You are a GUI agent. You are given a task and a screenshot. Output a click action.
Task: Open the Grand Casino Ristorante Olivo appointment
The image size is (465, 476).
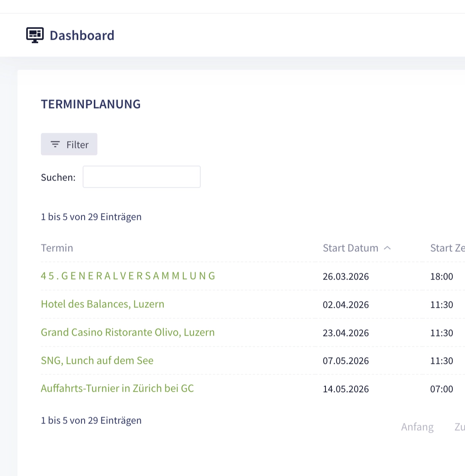[128, 332]
